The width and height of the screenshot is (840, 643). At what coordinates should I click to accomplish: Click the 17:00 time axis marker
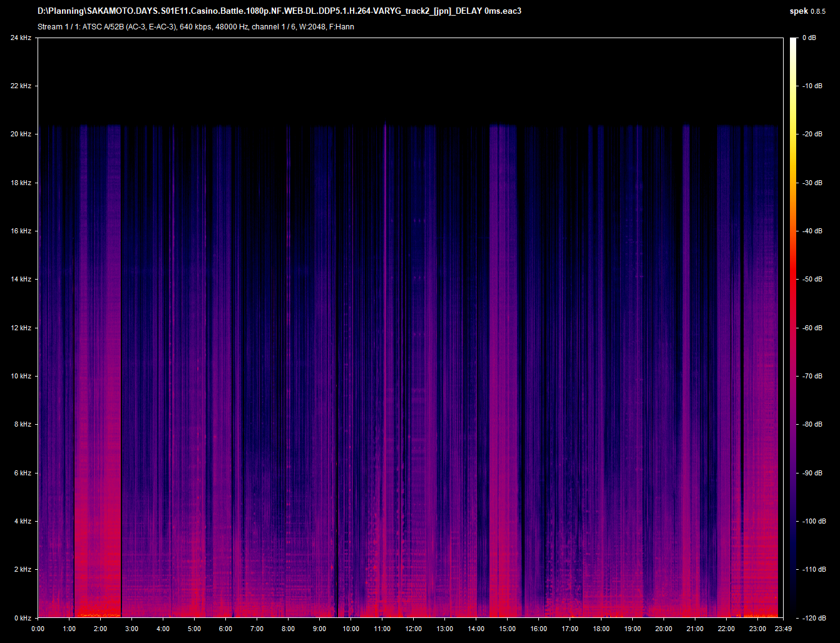point(570,629)
